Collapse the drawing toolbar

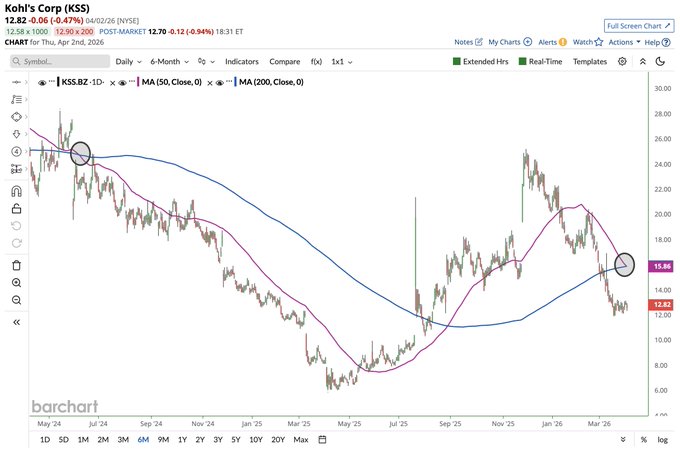[16, 322]
